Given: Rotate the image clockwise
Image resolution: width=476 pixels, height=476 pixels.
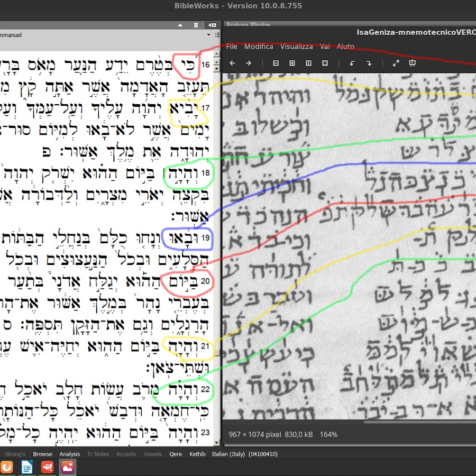Looking at the screenshot, I should click(369, 63).
